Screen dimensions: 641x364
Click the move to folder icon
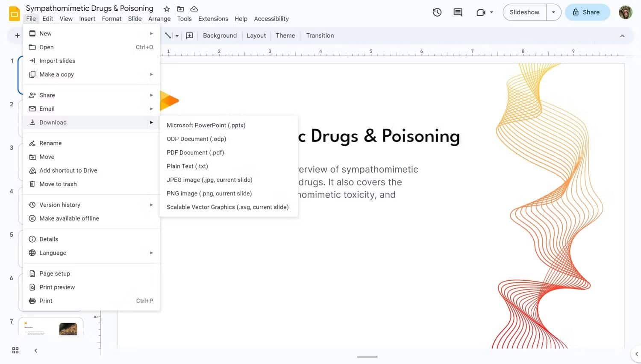point(180,9)
